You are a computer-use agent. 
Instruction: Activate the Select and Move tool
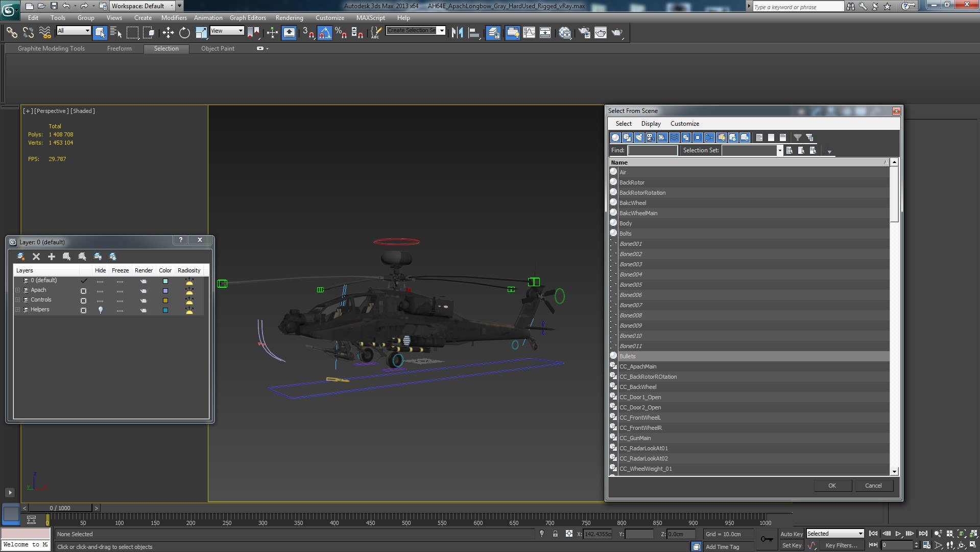[168, 33]
